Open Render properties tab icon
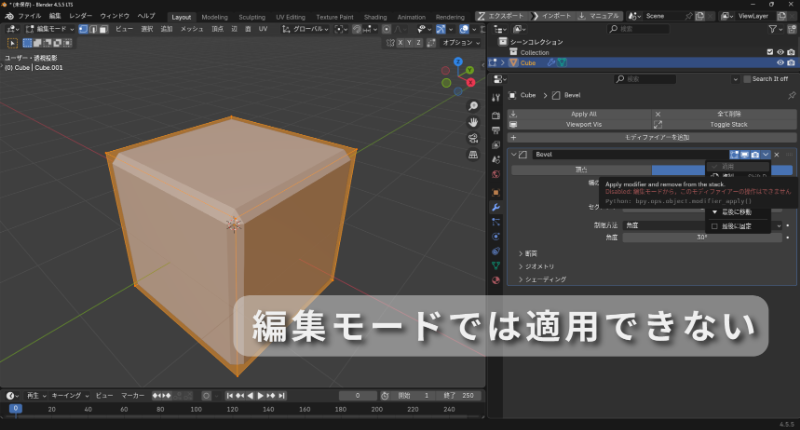This screenshot has width=800, height=430. click(495, 116)
